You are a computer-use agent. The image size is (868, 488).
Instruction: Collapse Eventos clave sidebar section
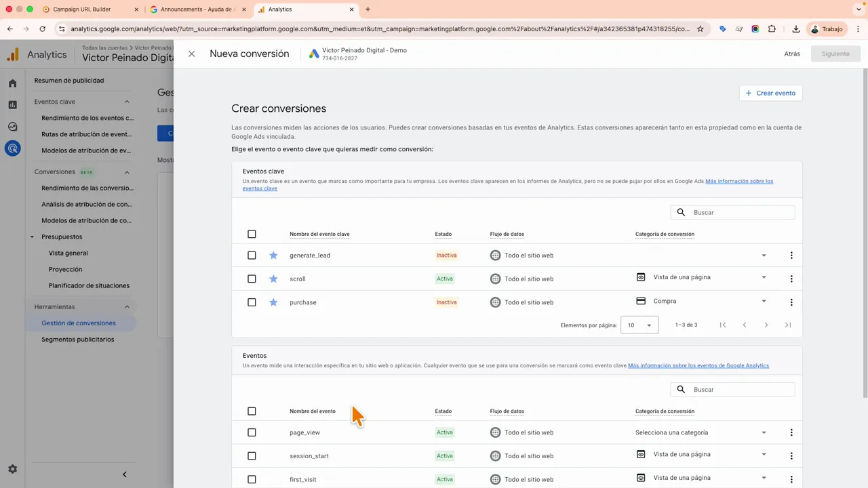(127, 102)
